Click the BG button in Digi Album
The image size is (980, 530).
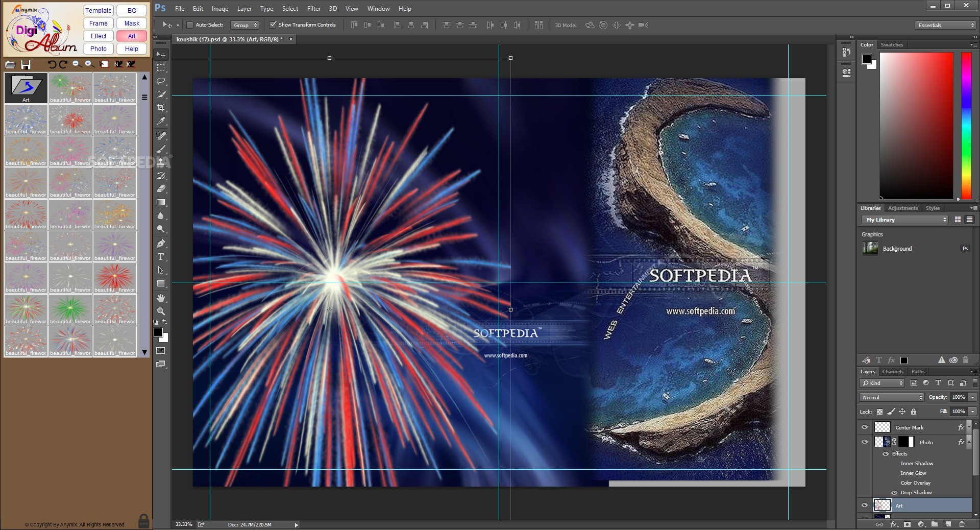click(132, 10)
